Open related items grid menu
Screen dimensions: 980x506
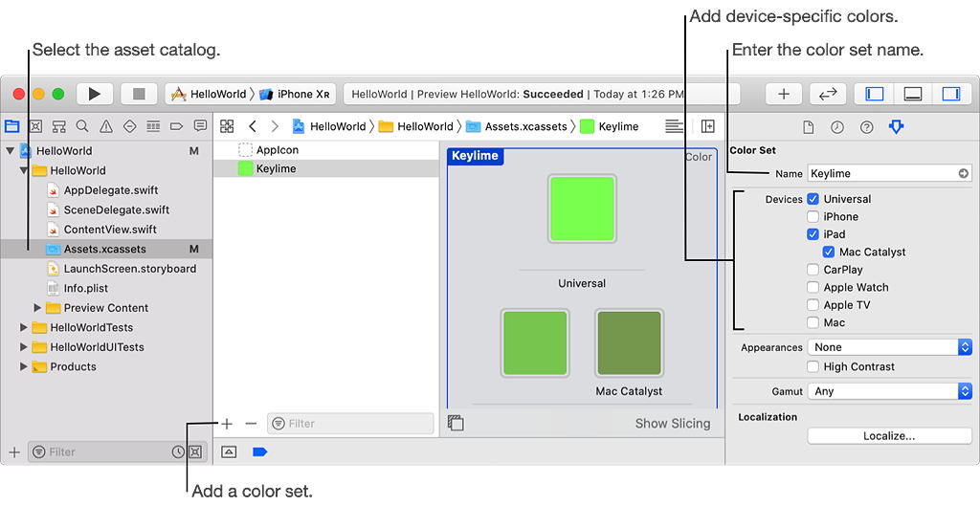pyautogui.click(x=227, y=126)
